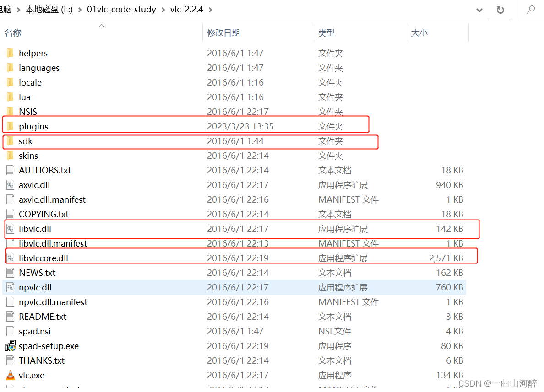The image size is (544, 392).
Task: Open 01vlc-code-study from breadcrumb path
Action: coord(121,9)
